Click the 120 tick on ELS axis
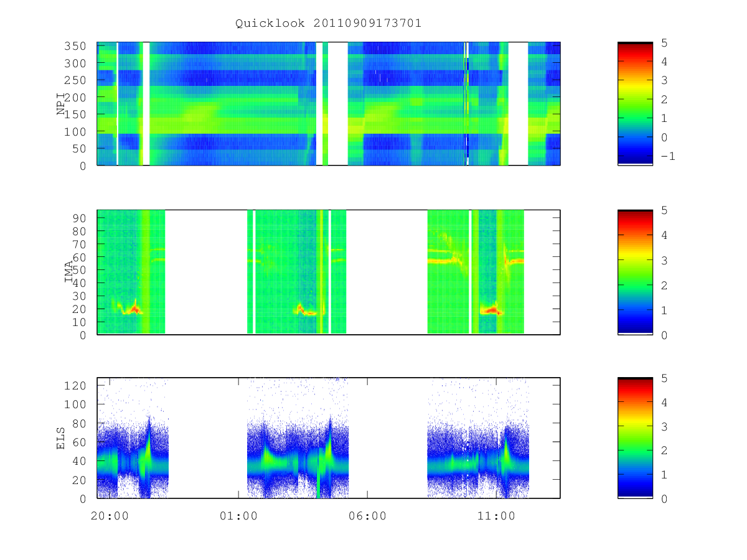The height and width of the screenshot is (560, 747). click(x=75, y=385)
